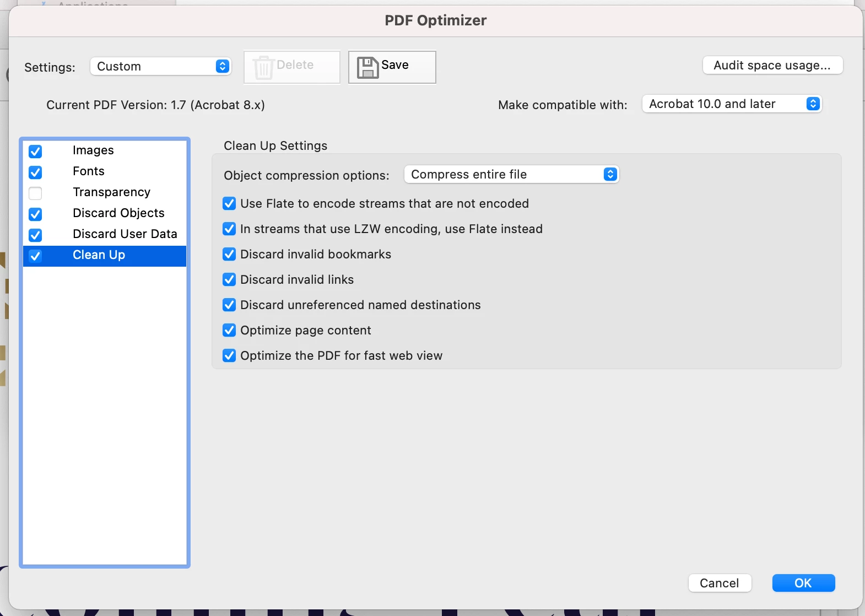Open the Object compression options dropdown
Viewport: 865px width, 616px height.
pyautogui.click(x=511, y=174)
